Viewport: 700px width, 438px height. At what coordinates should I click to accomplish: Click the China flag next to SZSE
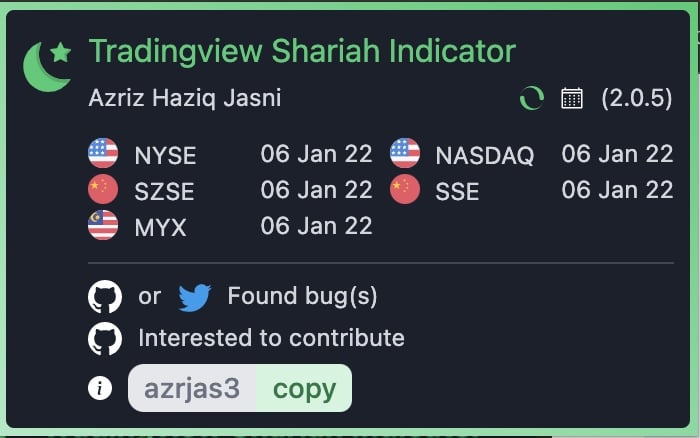click(103, 189)
